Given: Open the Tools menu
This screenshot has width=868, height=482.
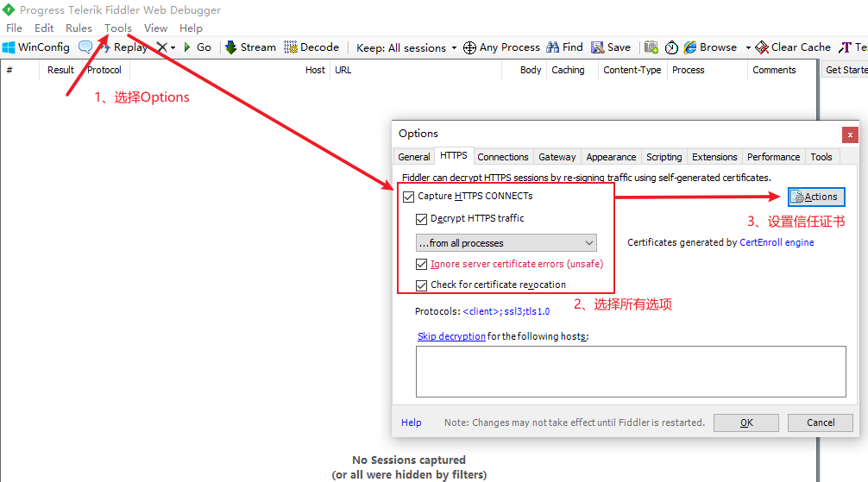Looking at the screenshot, I should point(118,28).
